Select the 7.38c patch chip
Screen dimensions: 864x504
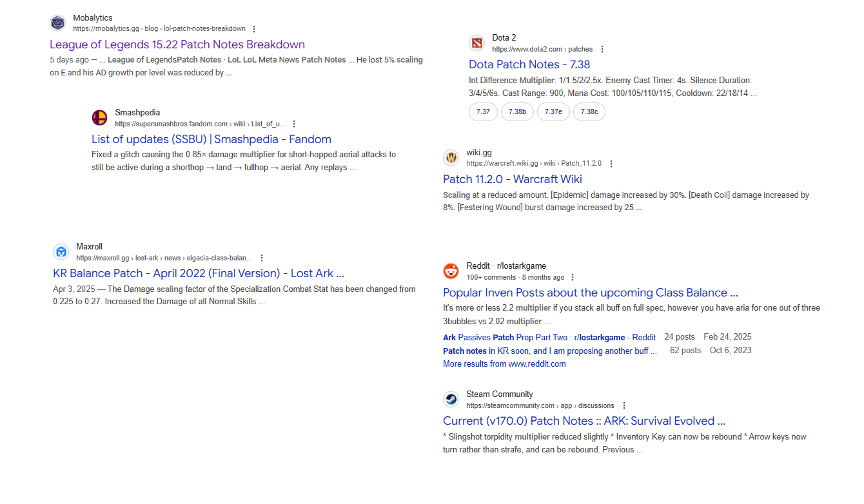[x=589, y=111]
